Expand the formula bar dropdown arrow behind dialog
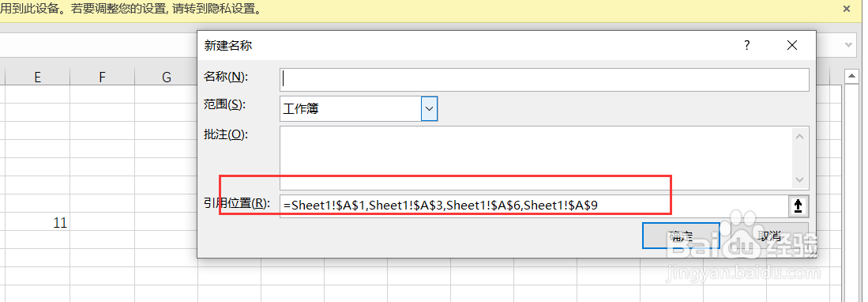The image size is (868, 302). 848,45
